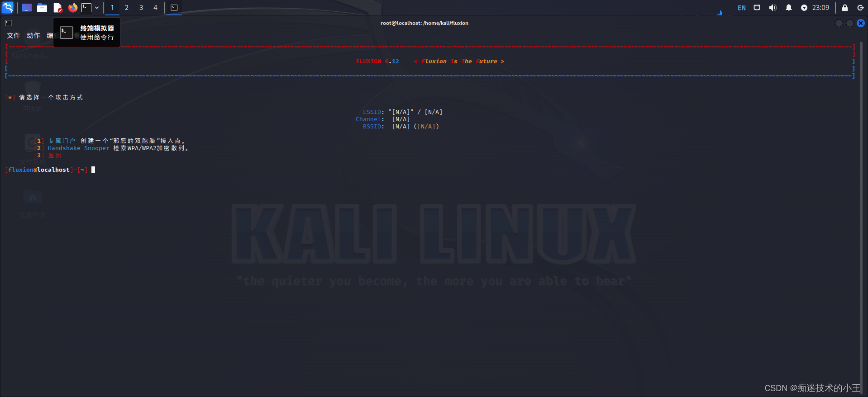Click the show desktop icon in panel
The width and height of the screenshot is (868, 397).
[27, 8]
